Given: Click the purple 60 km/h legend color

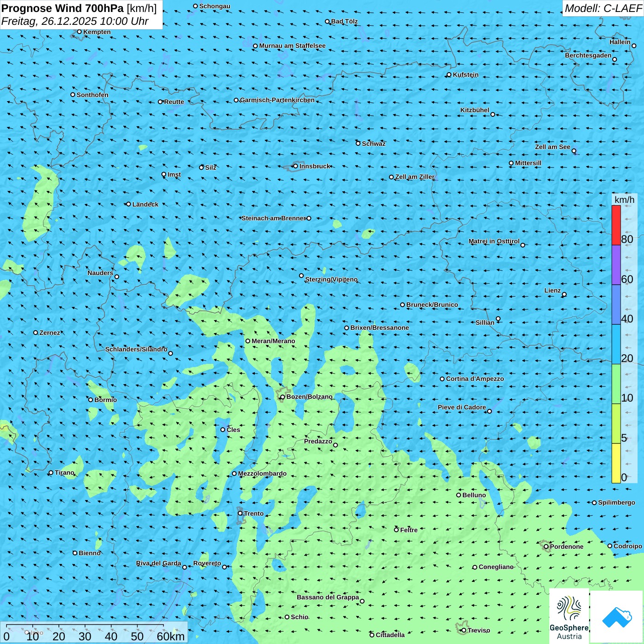Looking at the screenshot, I should (616, 265).
